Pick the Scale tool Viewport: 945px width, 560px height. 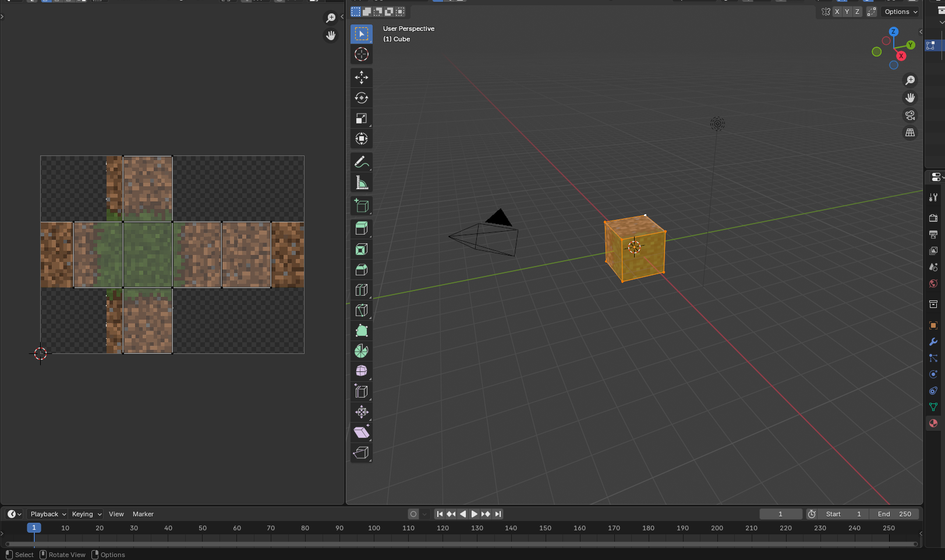tap(362, 118)
